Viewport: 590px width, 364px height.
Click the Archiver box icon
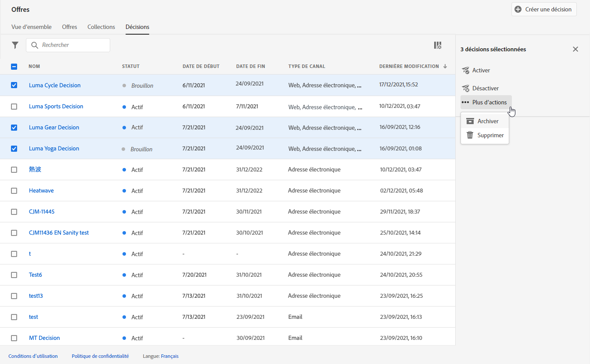470,121
